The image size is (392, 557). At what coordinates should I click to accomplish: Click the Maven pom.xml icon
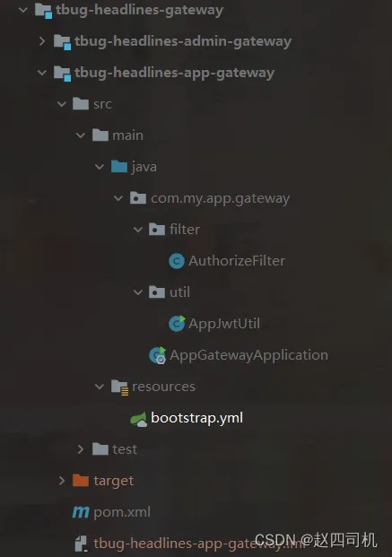81,512
